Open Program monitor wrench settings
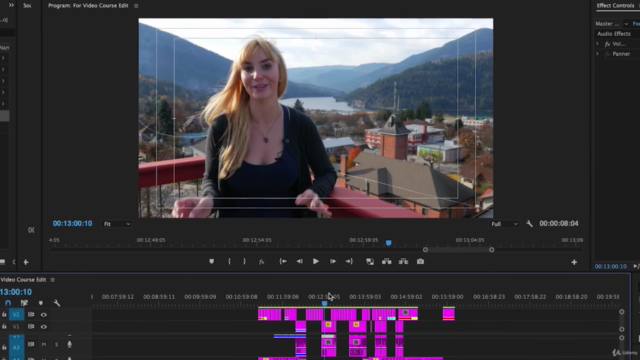The height and width of the screenshot is (360, 640). (x=529, y=224)
